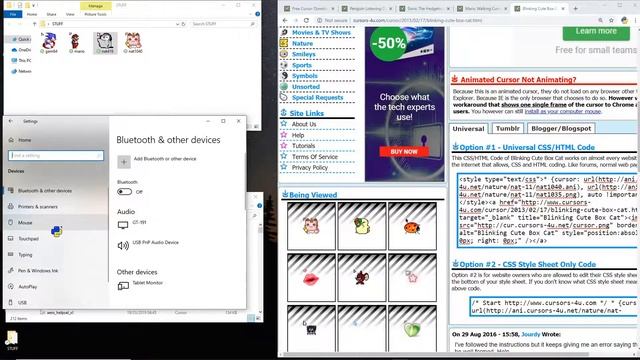The width and height of the screenshot is (640, 360).
Task: Click the Search STUFF box in Explorer
Action: point(223,24)
